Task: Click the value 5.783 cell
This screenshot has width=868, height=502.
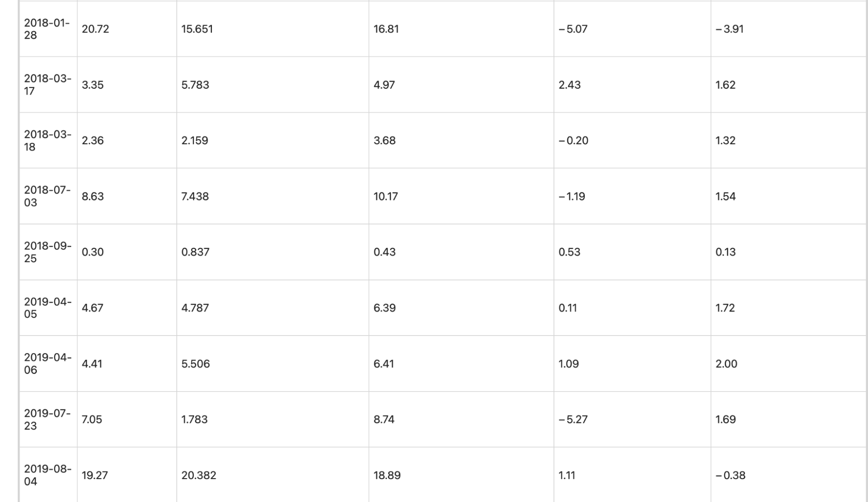Action: [273, 85]
